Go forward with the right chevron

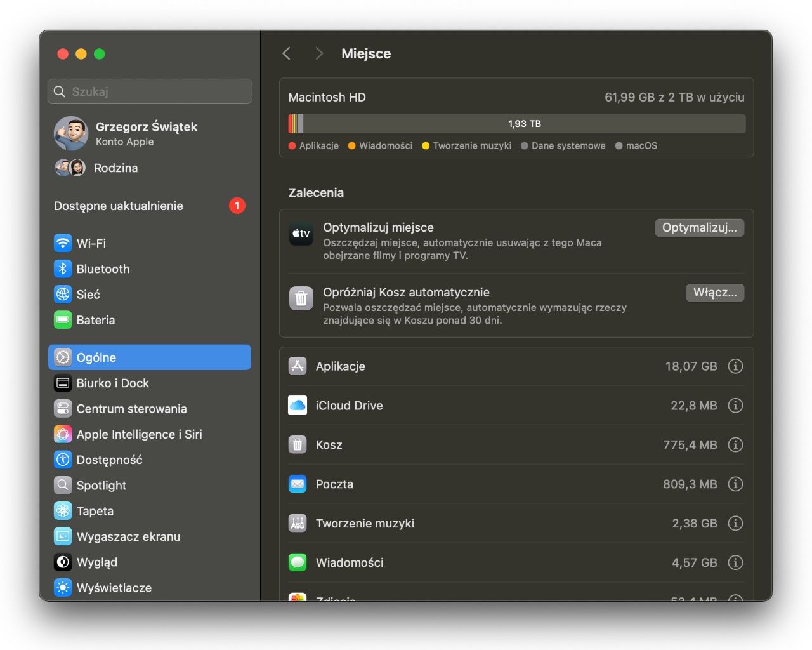(318, 53)
